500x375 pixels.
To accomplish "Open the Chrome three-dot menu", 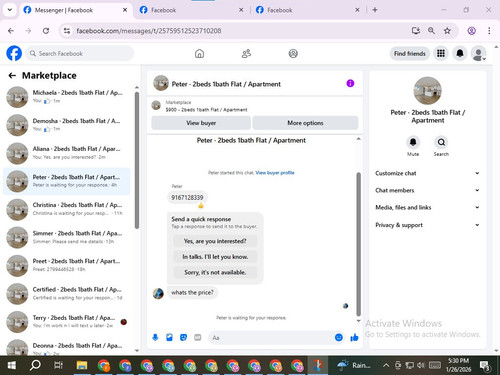I will tap(489, 31).
